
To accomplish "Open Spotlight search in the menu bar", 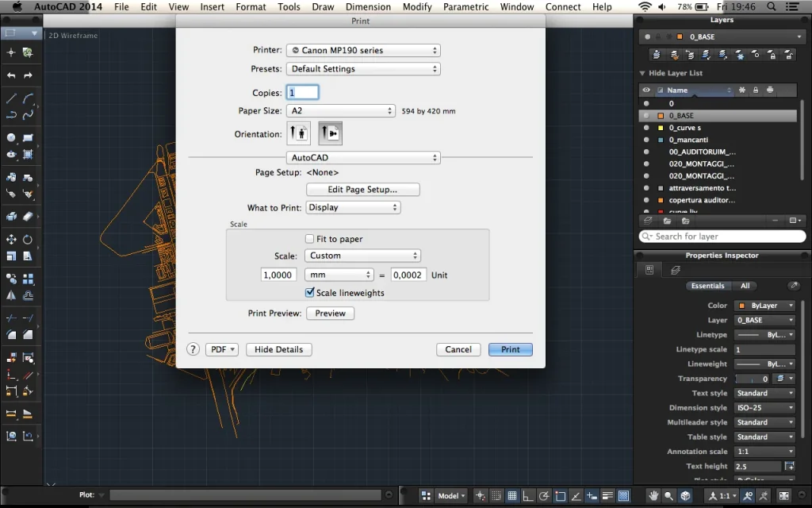I will point(771,6).
